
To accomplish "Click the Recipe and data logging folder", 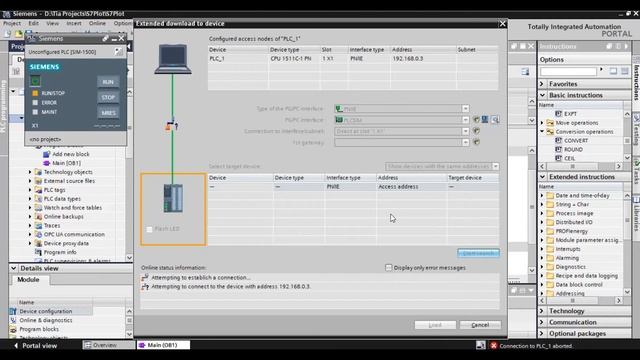I will pyautogui.click(x=587, y=276).
